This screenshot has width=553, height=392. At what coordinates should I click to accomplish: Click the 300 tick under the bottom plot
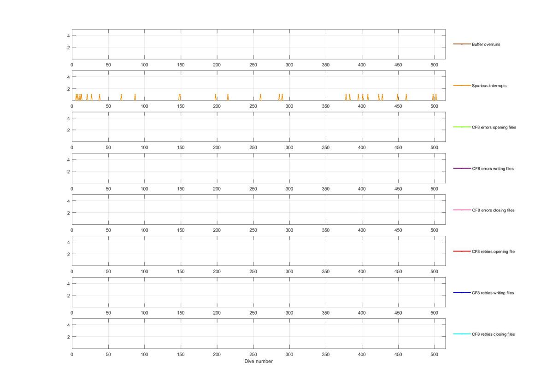click(x=289, y=355)
